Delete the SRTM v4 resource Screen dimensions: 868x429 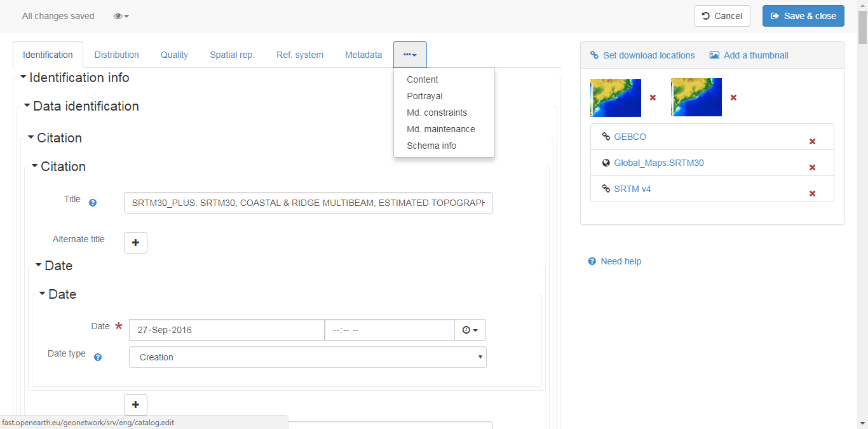(x=812, y=194)
